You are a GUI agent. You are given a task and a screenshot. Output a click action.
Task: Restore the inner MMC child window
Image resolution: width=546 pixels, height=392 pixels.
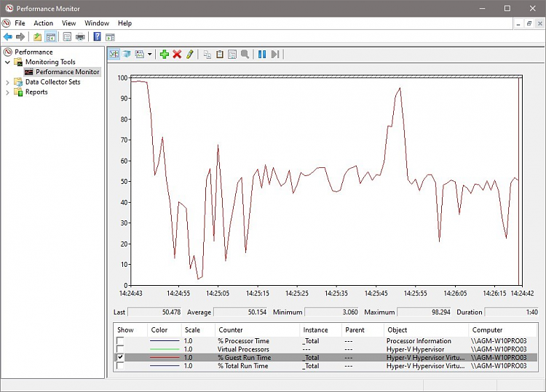[529, 24]
